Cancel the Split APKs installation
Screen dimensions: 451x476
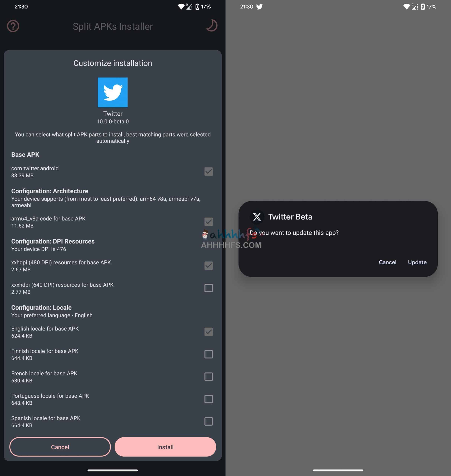click(x=60, y=447)
